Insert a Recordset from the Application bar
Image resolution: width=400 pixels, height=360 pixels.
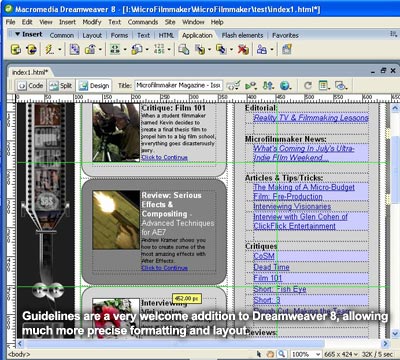point(16,50)
